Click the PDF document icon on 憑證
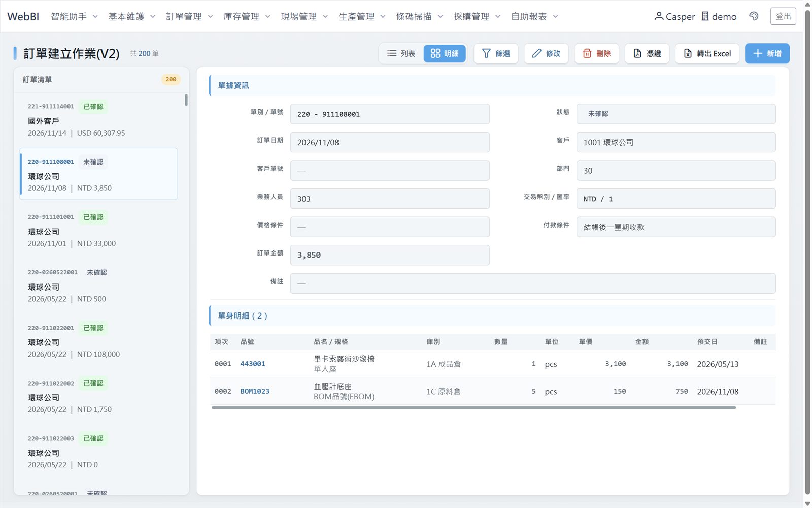This screenshot has height=508, width=812. pos(637,53)
